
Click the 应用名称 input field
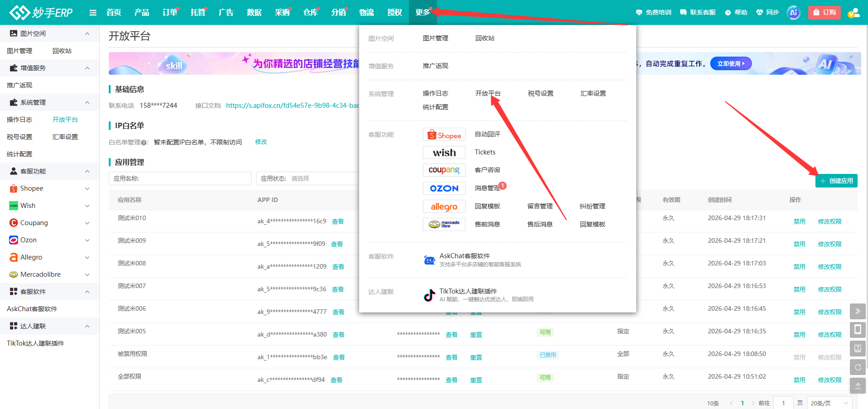[x=180, y=178]
